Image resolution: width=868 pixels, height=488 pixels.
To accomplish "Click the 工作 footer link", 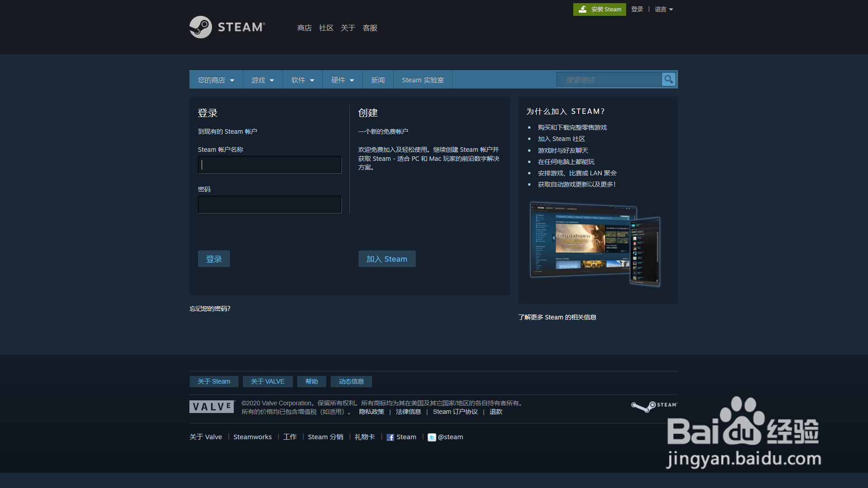I will (290, 437).
